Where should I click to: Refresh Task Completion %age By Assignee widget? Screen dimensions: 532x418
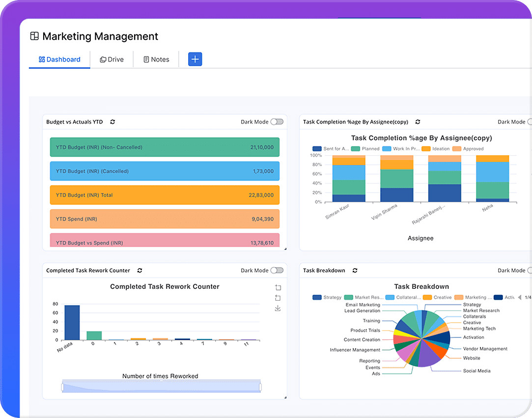pyautogui.click(x=418, y=122)
